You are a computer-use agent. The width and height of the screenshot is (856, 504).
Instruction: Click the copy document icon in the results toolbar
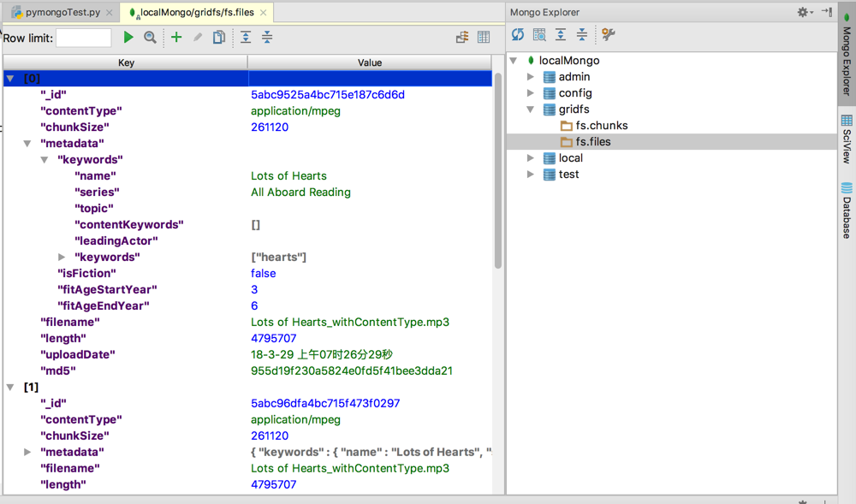(x=219, y=37)
